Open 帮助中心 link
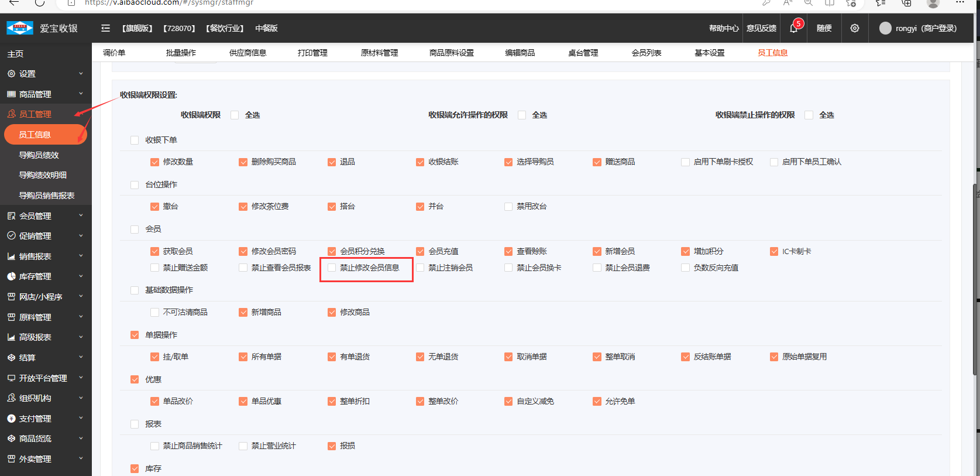The width and height of the screenshot is (980, 476). tap(724, 28)
